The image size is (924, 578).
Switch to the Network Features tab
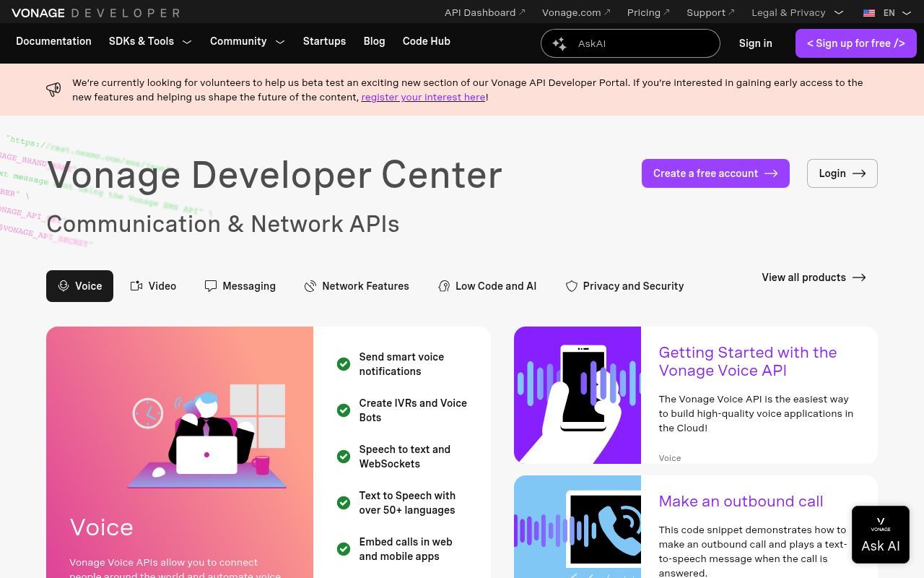357,286
